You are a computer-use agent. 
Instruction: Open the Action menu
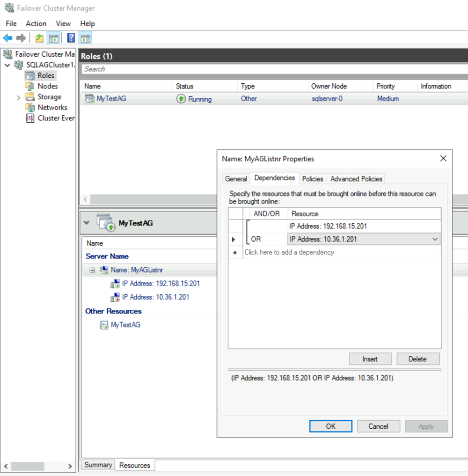pyautogui.click(x=36, y=23)
